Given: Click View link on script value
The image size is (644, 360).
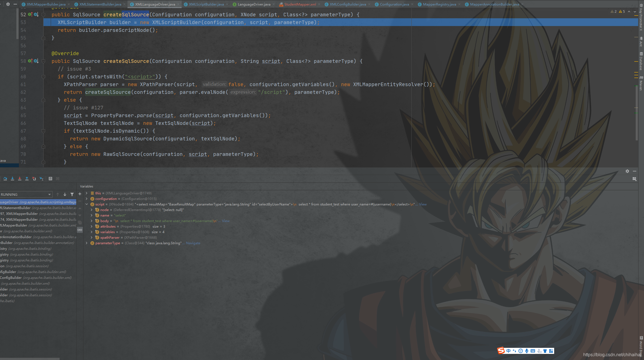Looking at the screenshot, I should [423, 204].
